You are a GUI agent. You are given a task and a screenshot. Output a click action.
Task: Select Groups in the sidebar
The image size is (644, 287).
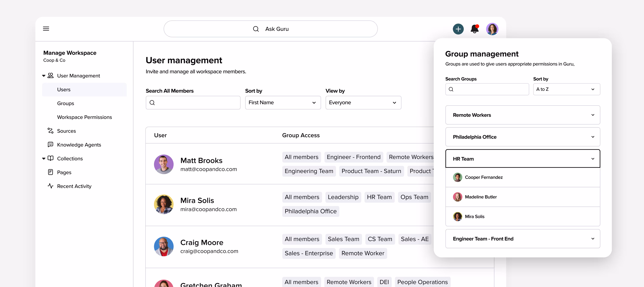click(66, 103)
